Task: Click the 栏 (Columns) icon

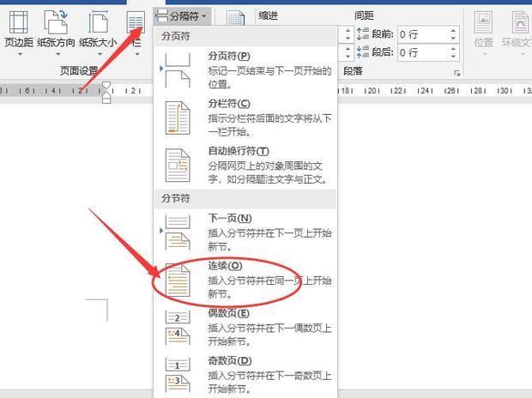Action: tap(136, 24)
